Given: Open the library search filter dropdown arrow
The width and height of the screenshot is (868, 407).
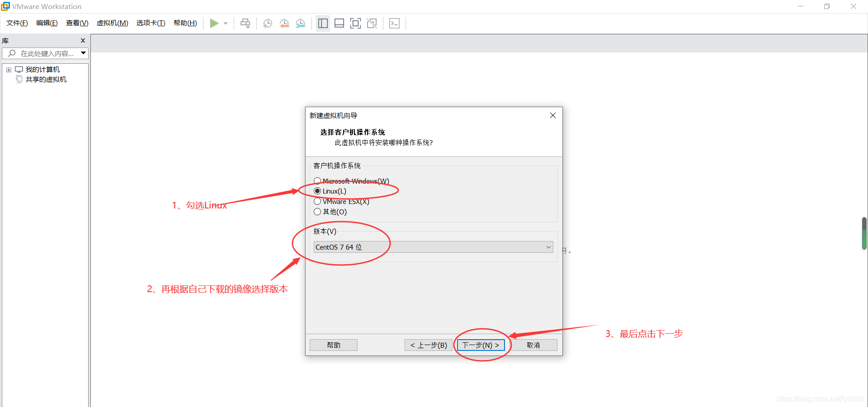Looking at the screenshot, I should pos(84,53).
